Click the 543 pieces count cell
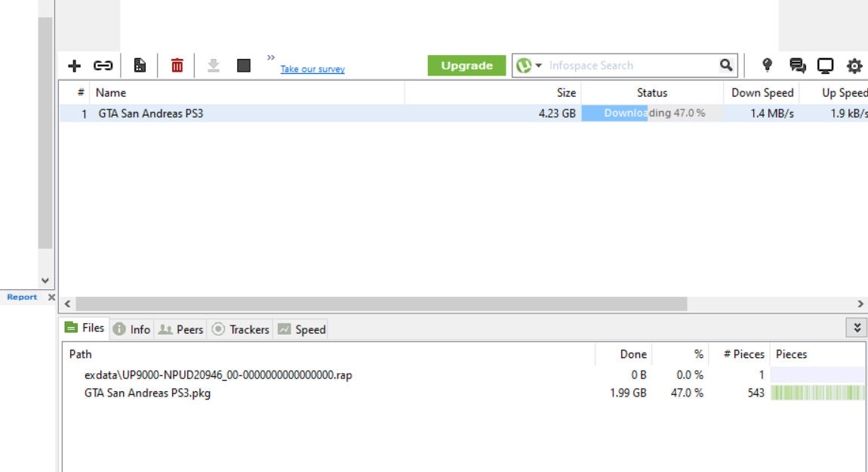 [755, 393]
